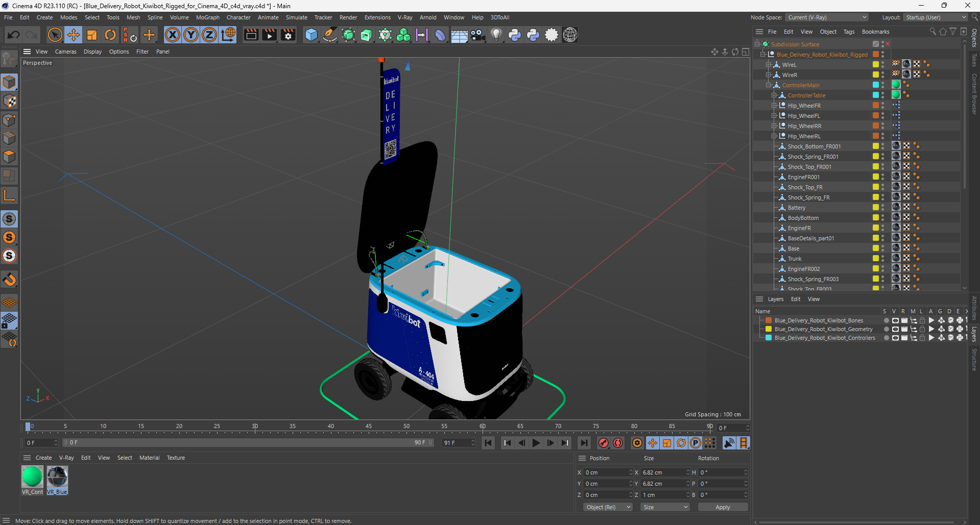Go to start of animation
This screenshot has width=980, height=525.
(488, 443)
